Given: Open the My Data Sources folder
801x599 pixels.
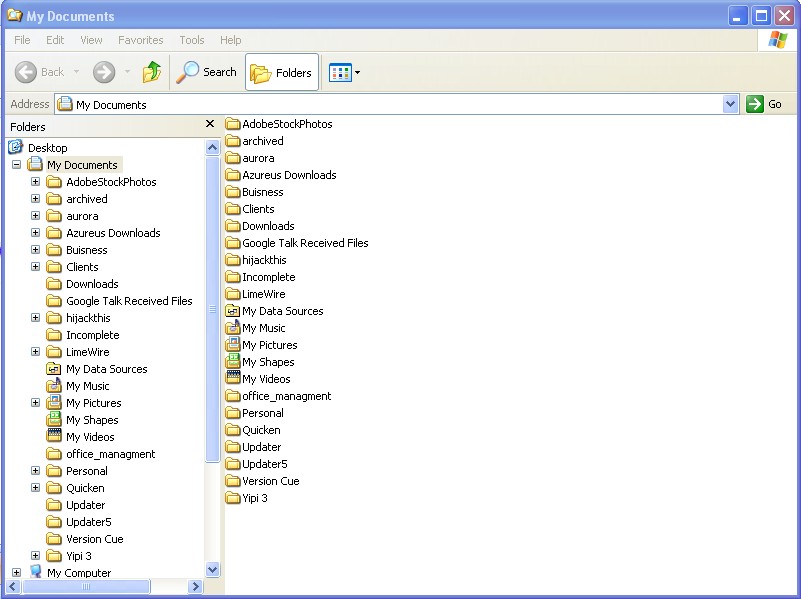Looking at the screenshot, I should click(x=282, y=310).
